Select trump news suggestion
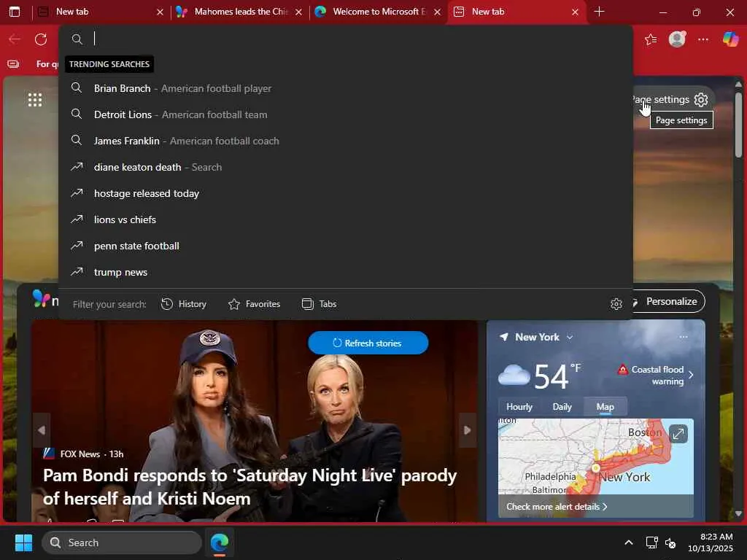Viewport: 747px width, 560px height. pyautogui.click(x=346, y=272)
